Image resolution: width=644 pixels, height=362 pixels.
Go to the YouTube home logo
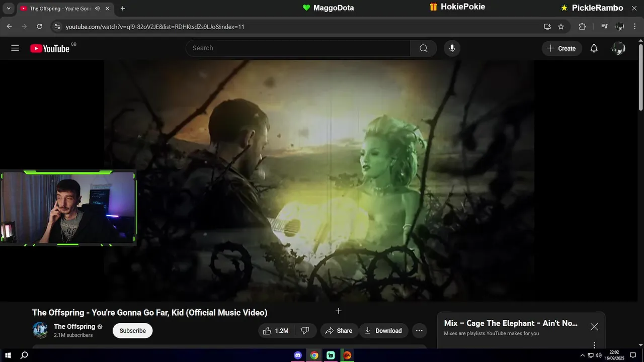pos(50,48)
